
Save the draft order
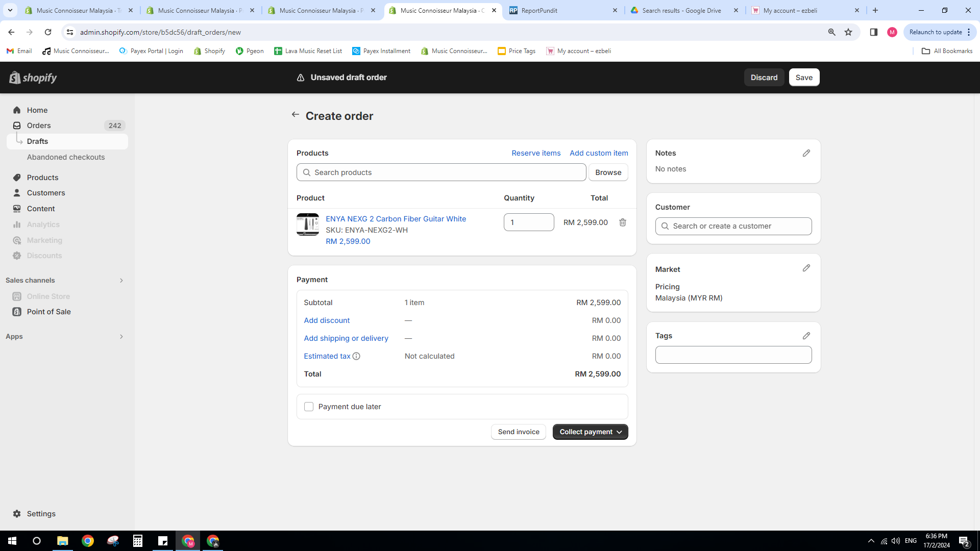804,78
